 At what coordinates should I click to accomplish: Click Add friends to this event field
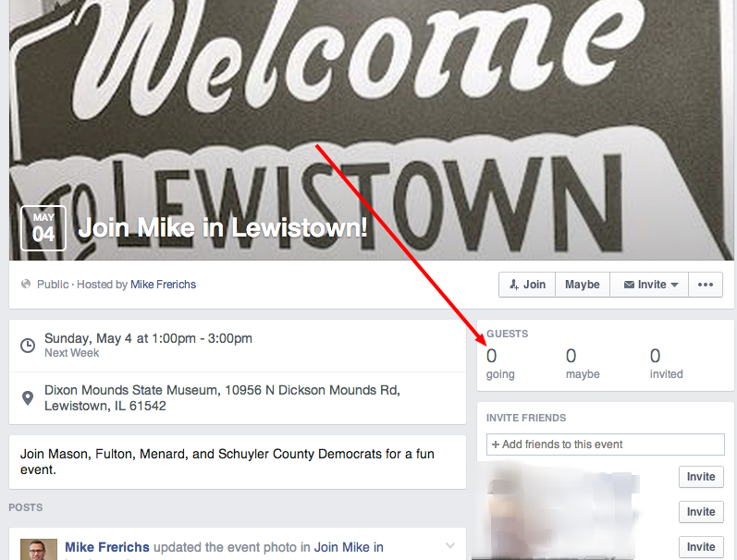pos(606,444)
